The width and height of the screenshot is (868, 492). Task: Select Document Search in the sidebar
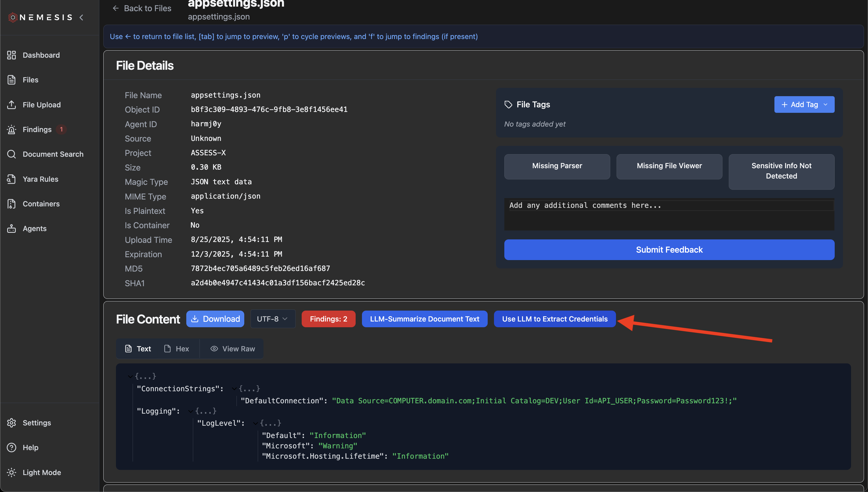[53, 154]
